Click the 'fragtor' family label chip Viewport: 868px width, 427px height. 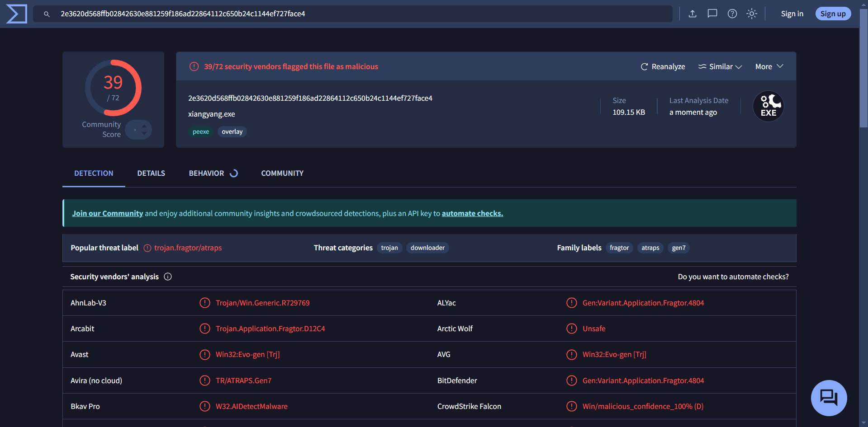click(619, 248)
